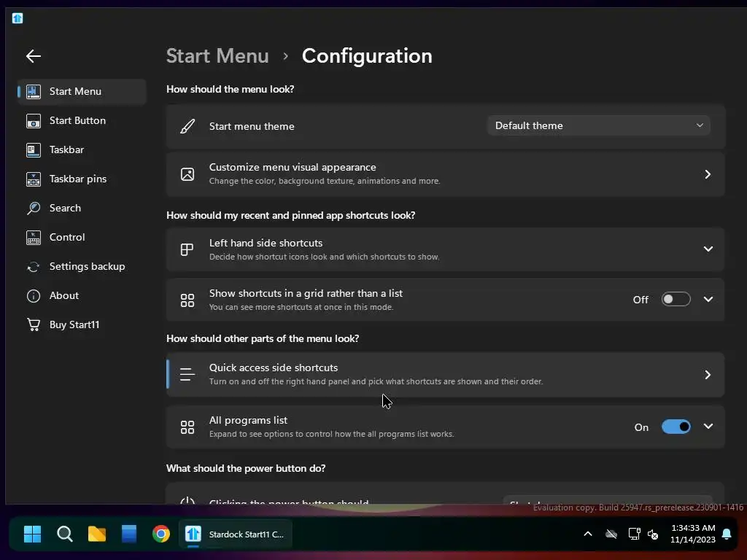Launch Google Chrome from the taskbar
The image size is (747, 560).
coord(161,534)
